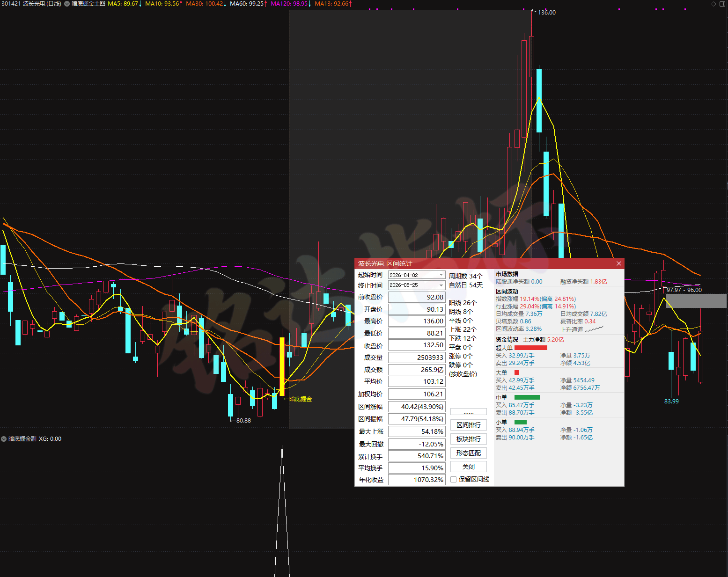Click the 主力净额 5.20亿 text

coord(543,340)
